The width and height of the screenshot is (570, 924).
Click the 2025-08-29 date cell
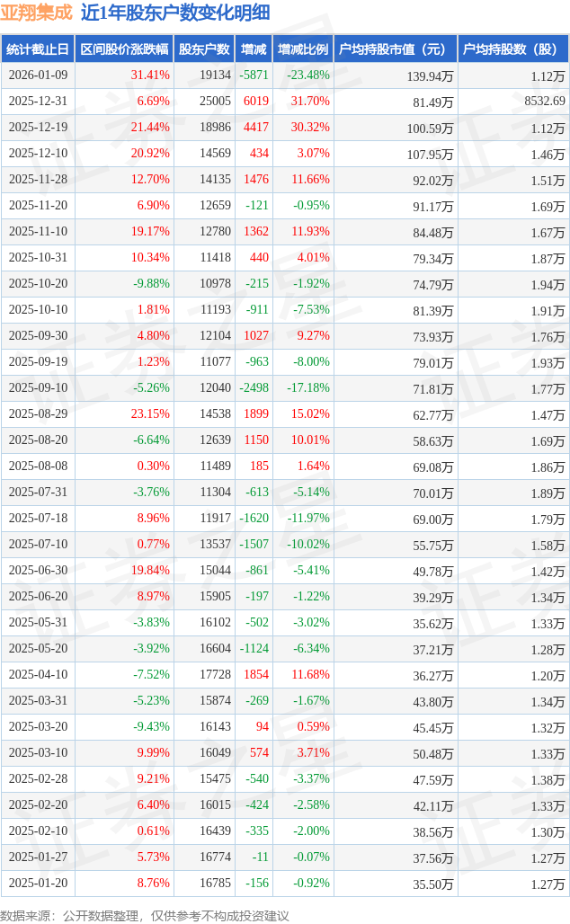[x=37, y=414]
